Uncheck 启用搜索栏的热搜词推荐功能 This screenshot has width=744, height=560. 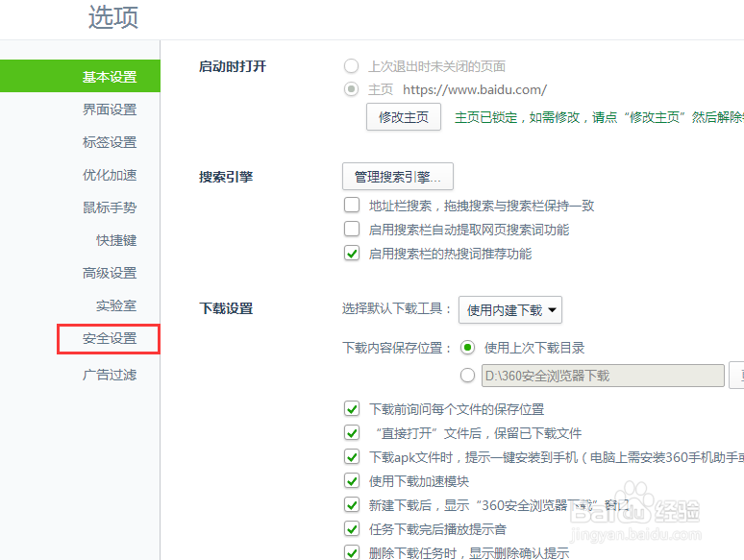352,254
